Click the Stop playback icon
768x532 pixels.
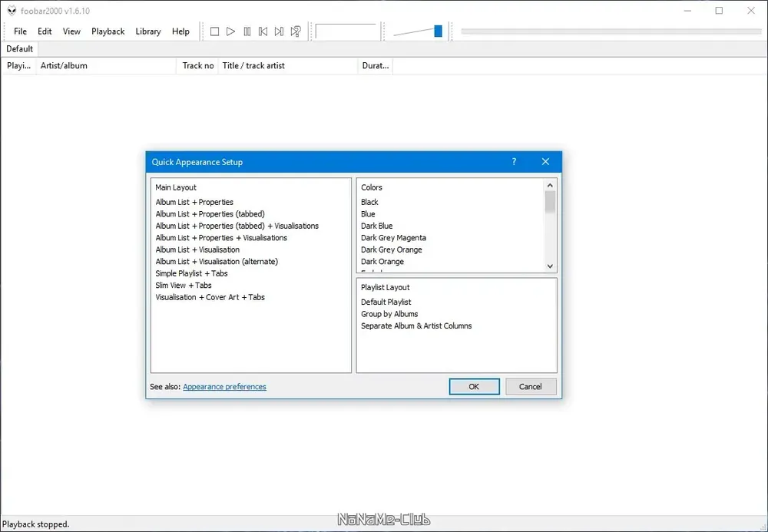coord(214,31)
